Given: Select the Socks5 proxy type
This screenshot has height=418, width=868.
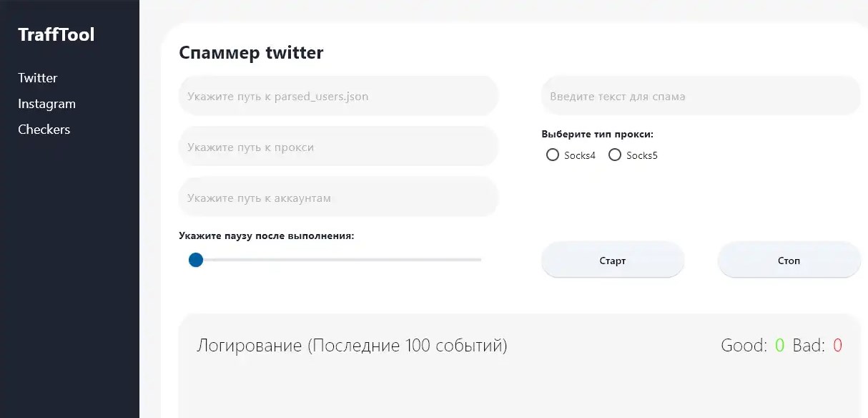Looking at the screenshot, I should (615, 155).
